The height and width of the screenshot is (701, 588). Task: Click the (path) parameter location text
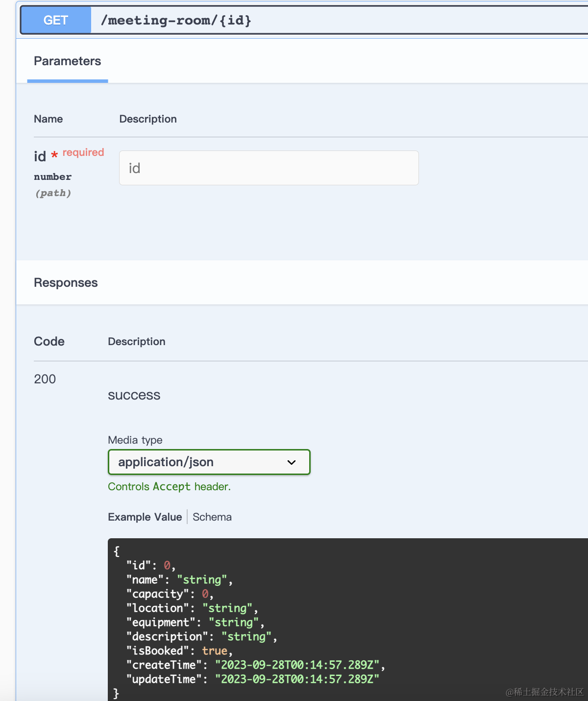pos(53,193)
